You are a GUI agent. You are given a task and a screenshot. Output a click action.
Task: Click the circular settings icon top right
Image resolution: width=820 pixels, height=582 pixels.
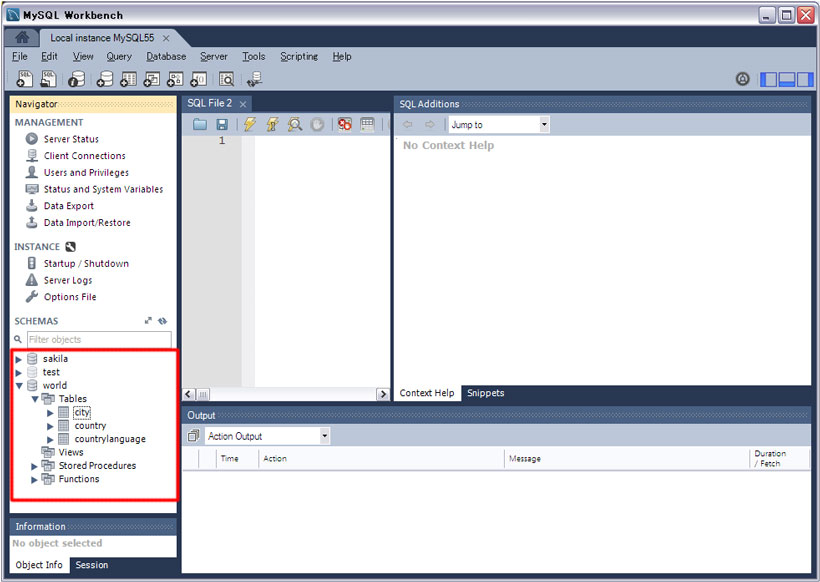743,79
